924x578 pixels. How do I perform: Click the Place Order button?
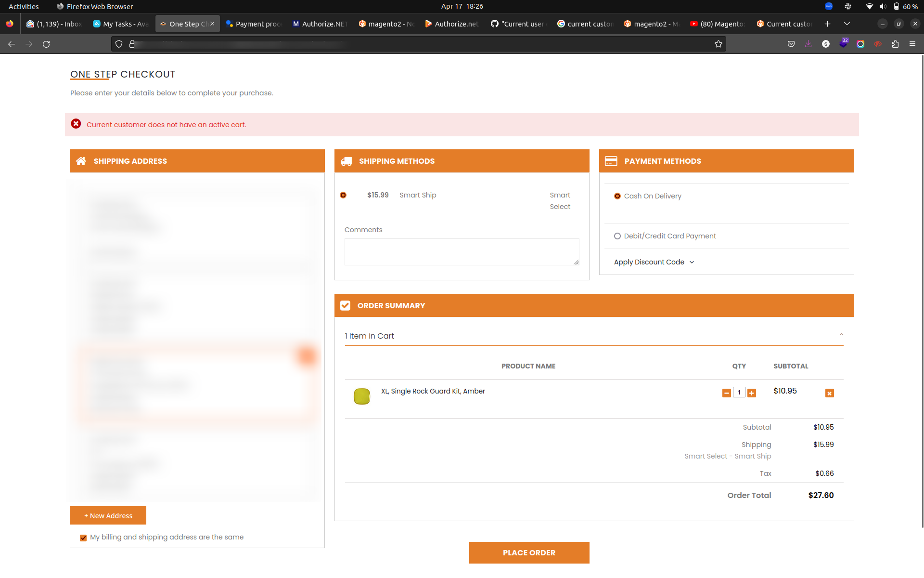[x=529, y=552]
